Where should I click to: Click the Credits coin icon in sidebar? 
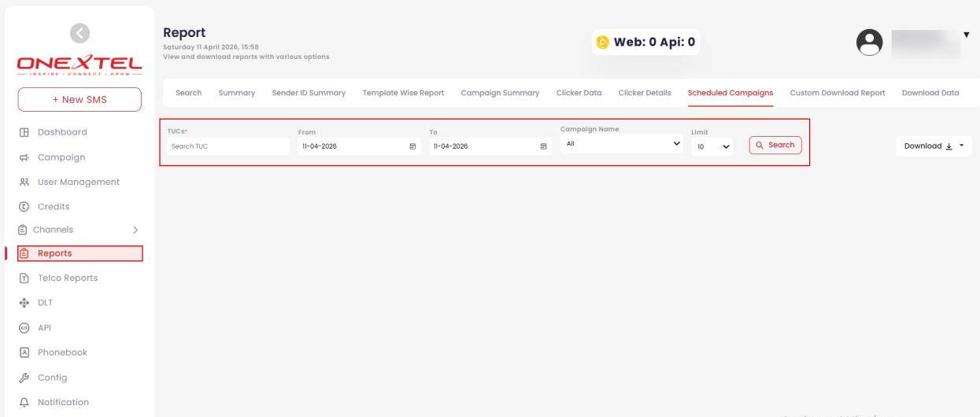24,206
